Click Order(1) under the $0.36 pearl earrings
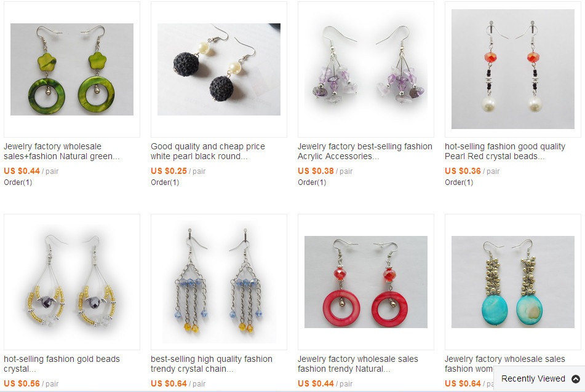This screenshot has height=392, width=585. pos(459,182)
